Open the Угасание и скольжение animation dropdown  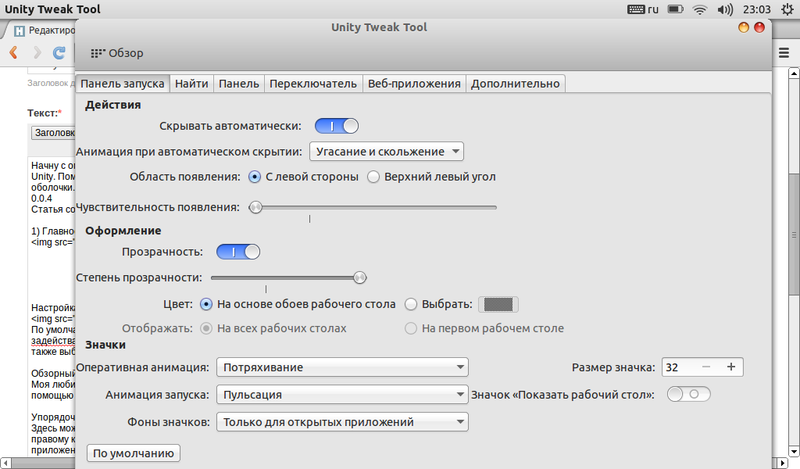pos(386,152)
